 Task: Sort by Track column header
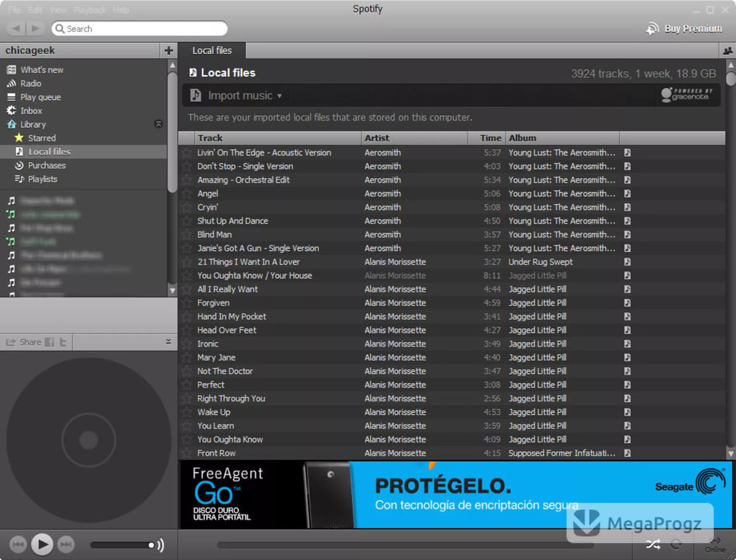pyautogui.click(x=278, y=138)
